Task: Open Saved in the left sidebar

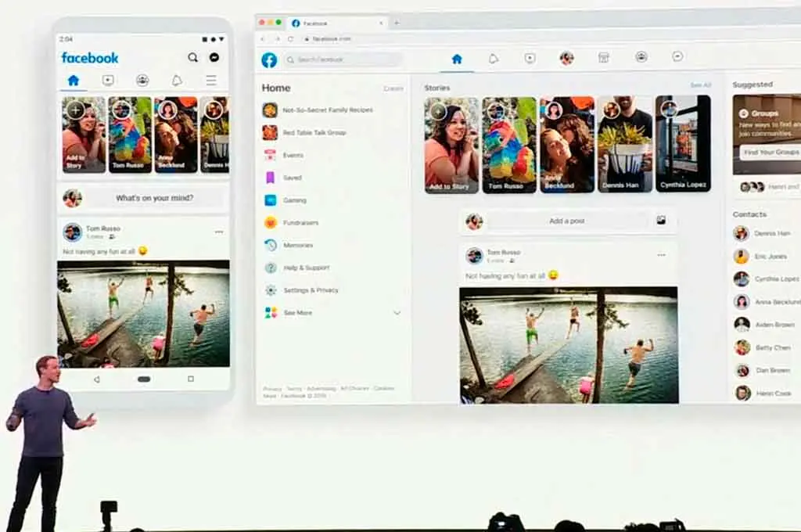Action: 282,178
